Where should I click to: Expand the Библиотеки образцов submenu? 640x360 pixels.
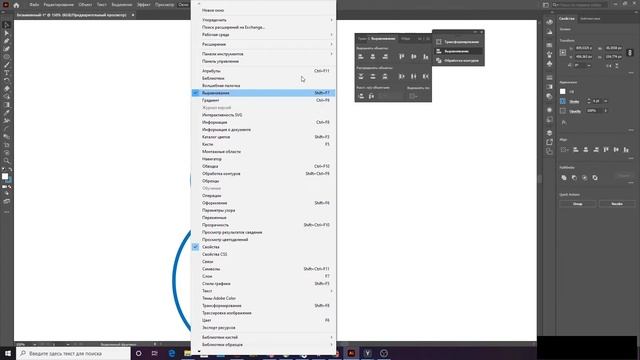263,344
